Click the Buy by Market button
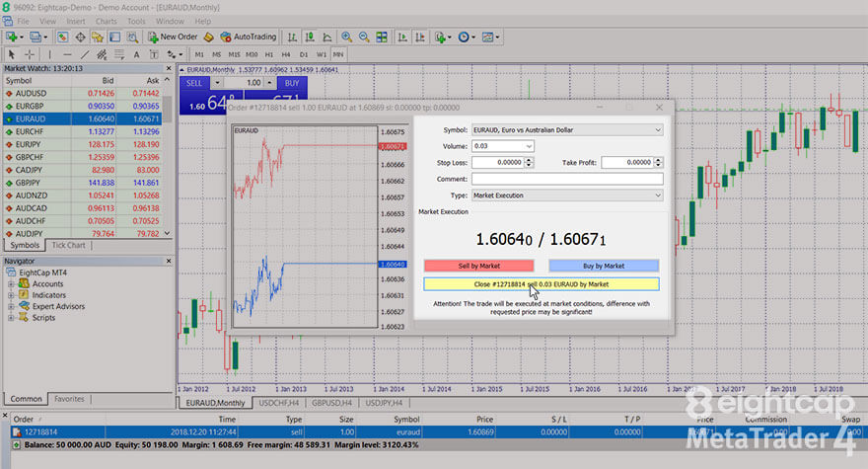The image size is (868, 469). tap(604, 266)
